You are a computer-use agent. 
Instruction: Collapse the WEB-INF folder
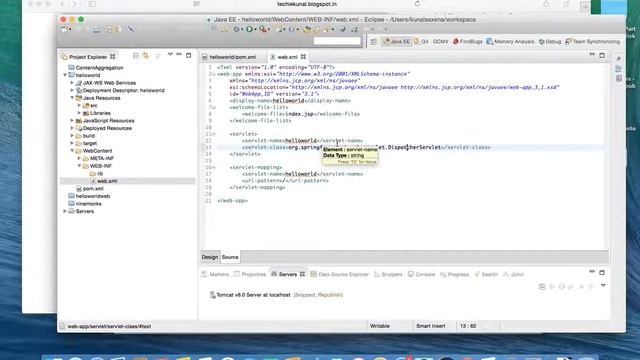pos(79,166)
